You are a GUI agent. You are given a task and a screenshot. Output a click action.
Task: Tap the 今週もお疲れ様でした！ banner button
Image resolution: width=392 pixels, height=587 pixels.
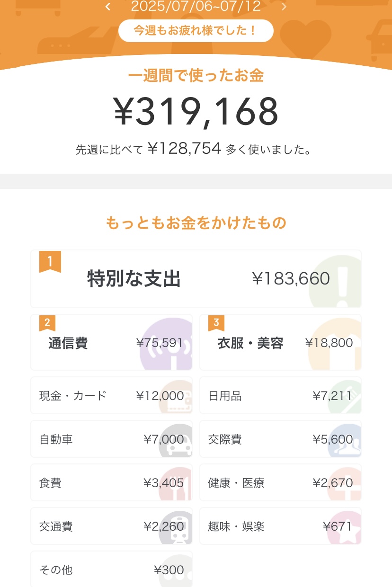click(x=196, y=31)
